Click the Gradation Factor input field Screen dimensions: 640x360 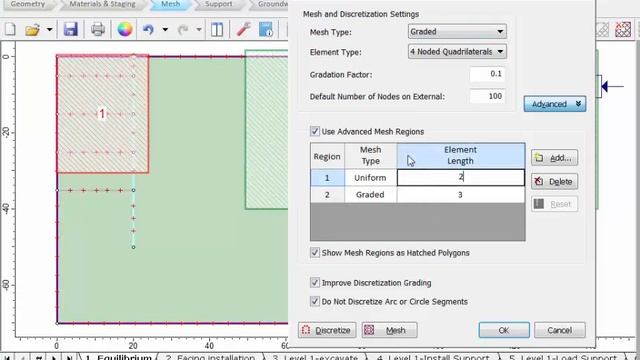pos(487,74)
